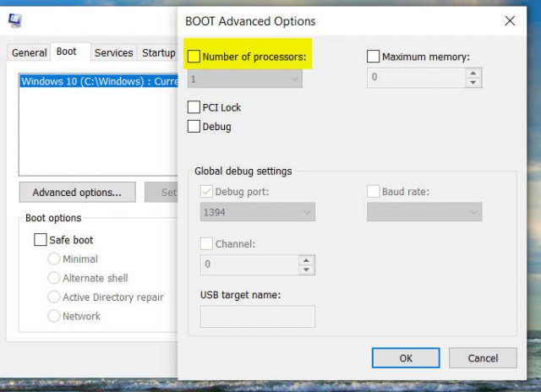This screenshot has height=392, width=541.
Task: Open the number of processors dropdown
Action: [x=245, y=79]
